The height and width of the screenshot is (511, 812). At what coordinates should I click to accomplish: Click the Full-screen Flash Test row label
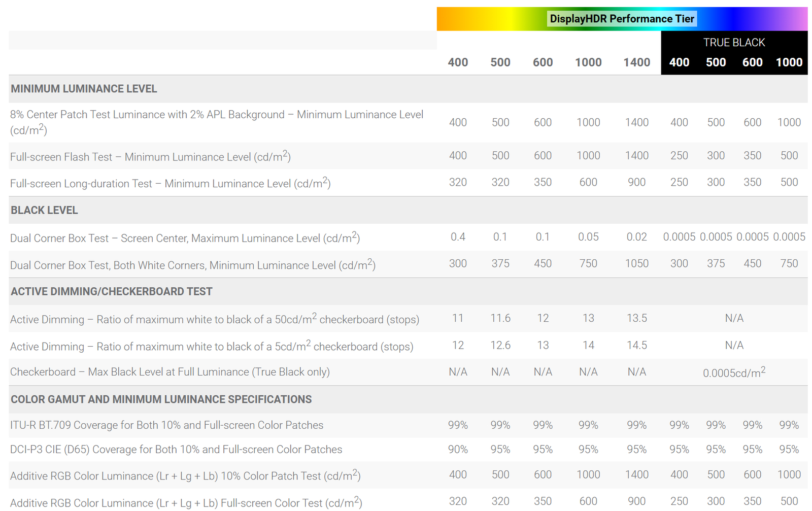coord(150,157)
